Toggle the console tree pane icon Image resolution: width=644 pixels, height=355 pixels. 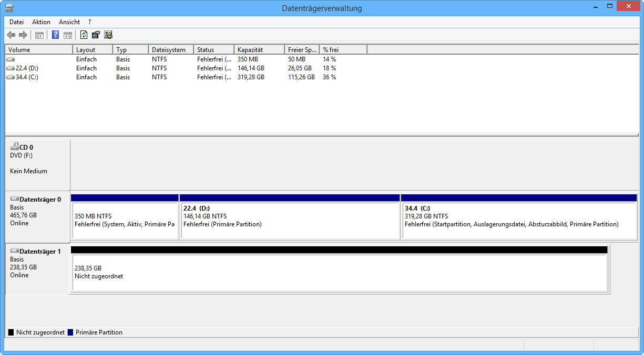coord(39,35)
